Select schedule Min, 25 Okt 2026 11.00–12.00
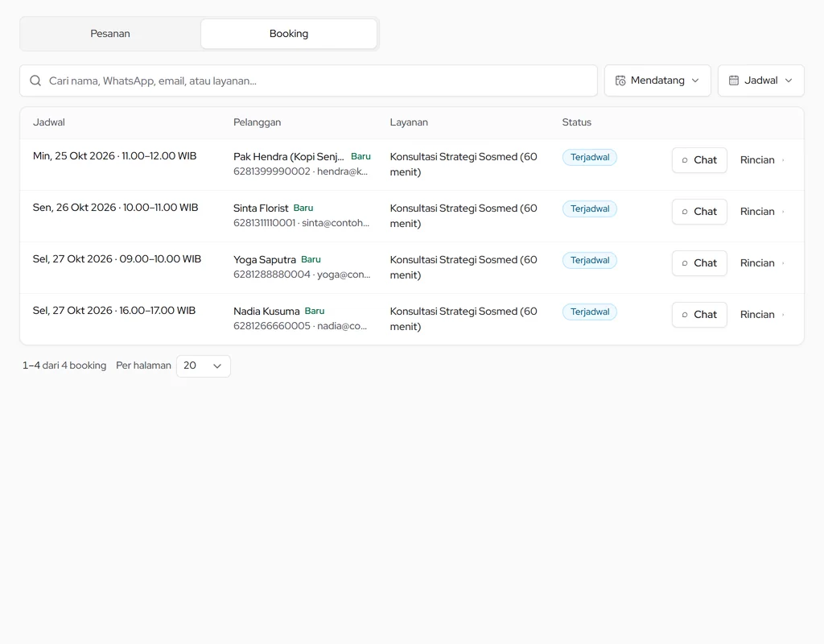Screen dimensions: 824x644 [114, 156]
